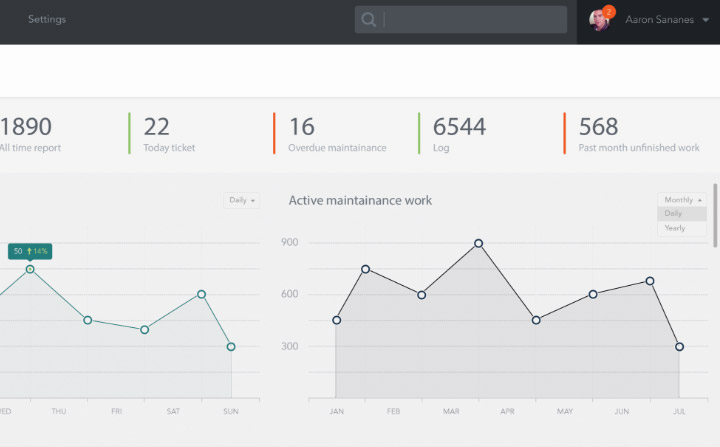Open the 22 Today ticket stat
Image resolution: width=720 pixels, height=447 pixels.
[169, 134]
